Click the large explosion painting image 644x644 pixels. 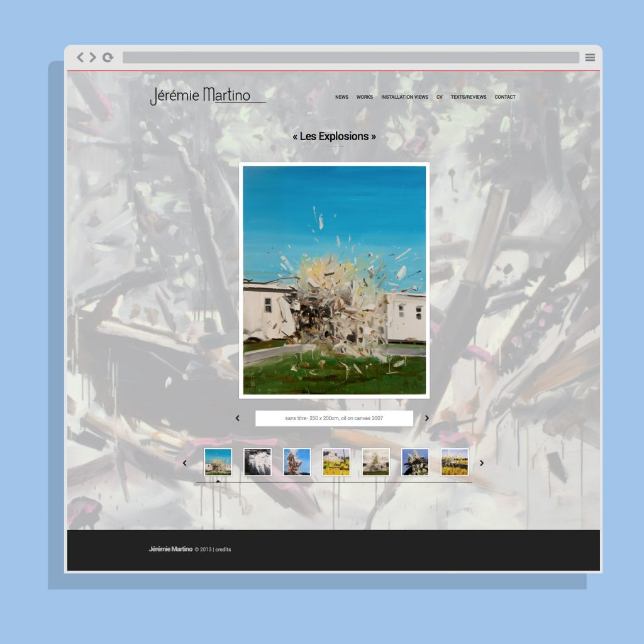click(335, 280)
